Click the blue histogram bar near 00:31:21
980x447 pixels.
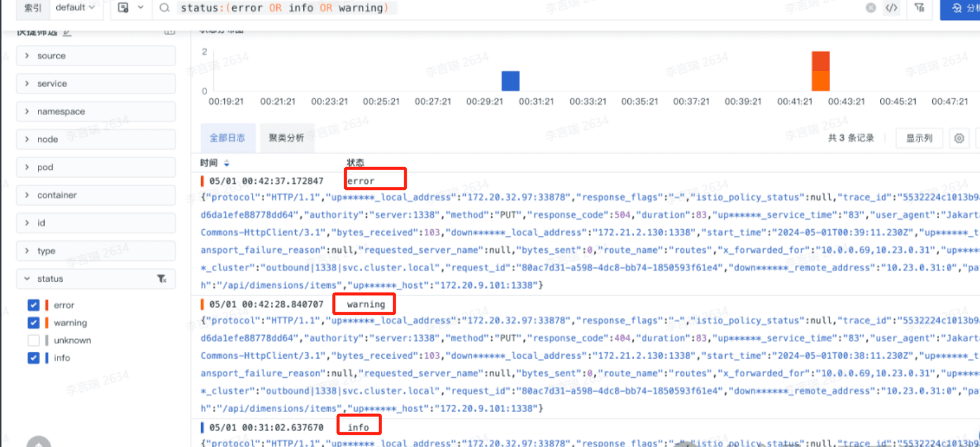point(510,81)
